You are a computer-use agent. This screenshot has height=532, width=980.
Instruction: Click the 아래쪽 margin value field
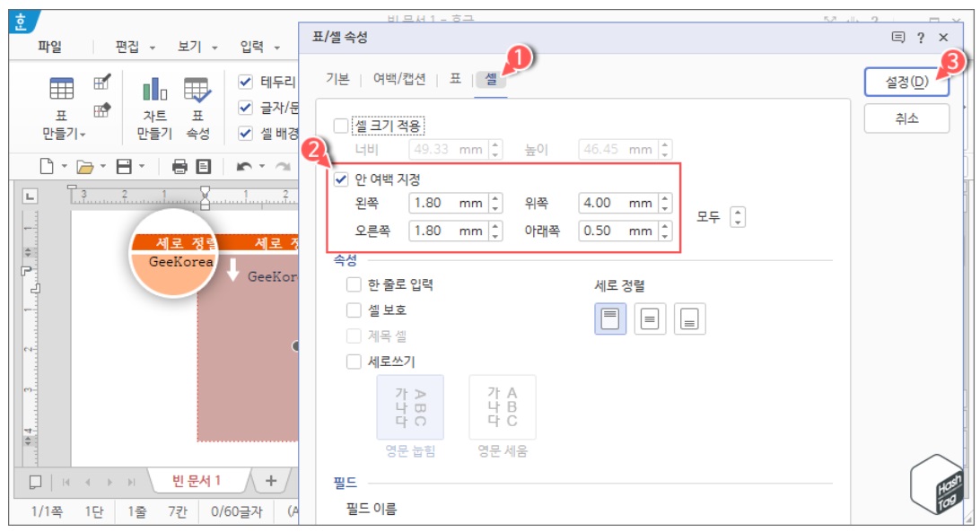pos(618,231)
